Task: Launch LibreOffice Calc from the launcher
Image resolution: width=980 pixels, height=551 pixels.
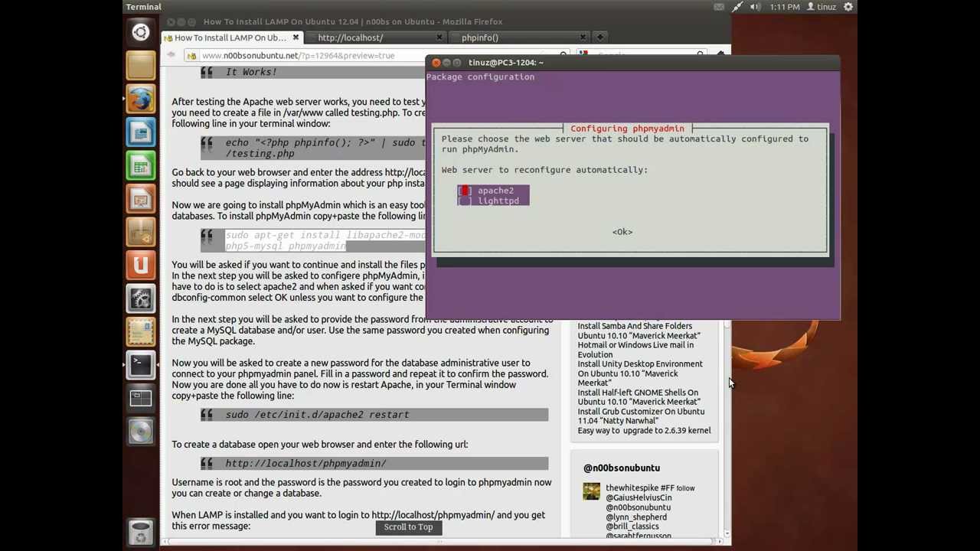Action: pos(141,167)
